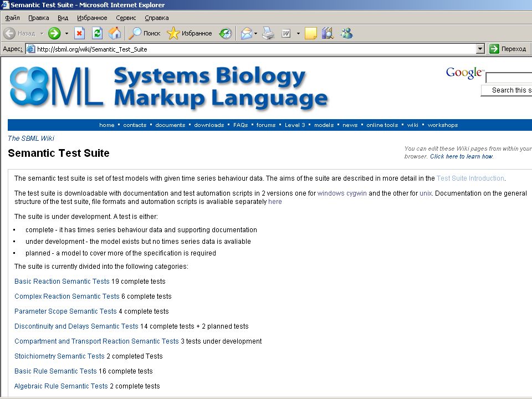Open Basic Reaction Semantic Tests link
This screenshot has height=399, width=532.
click(x=62, y=282)
